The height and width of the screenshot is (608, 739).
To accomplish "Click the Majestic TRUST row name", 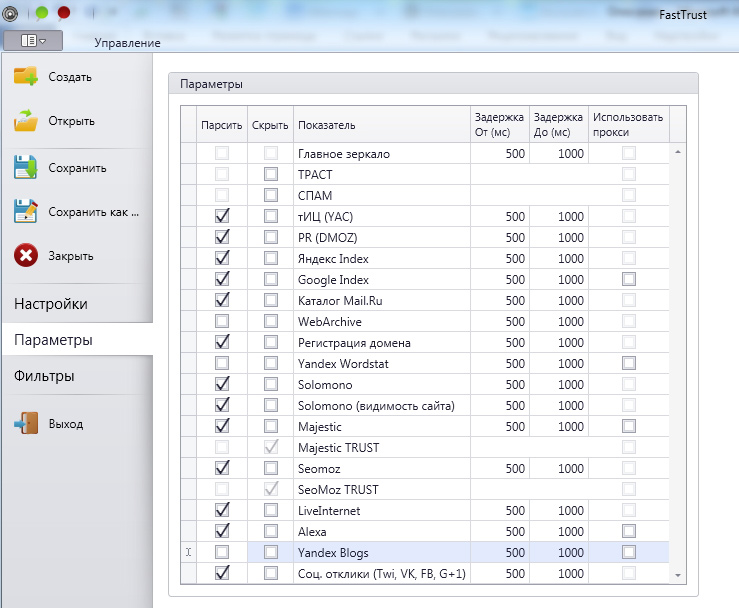I will coord(338,448).
